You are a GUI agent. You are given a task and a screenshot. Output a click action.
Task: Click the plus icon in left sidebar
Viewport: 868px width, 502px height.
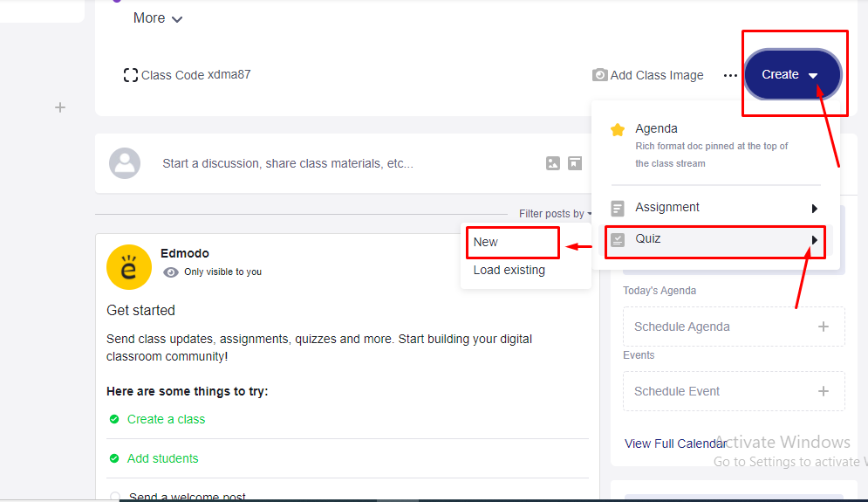coord(60,107)
